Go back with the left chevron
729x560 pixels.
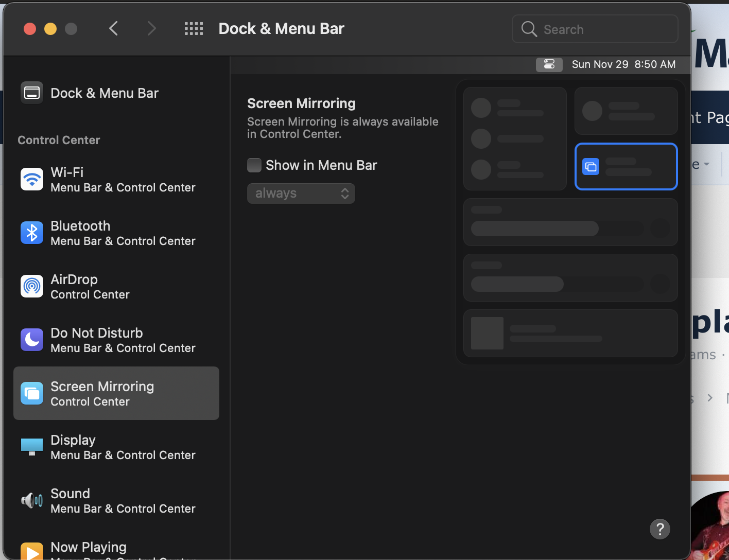(114, 29)
